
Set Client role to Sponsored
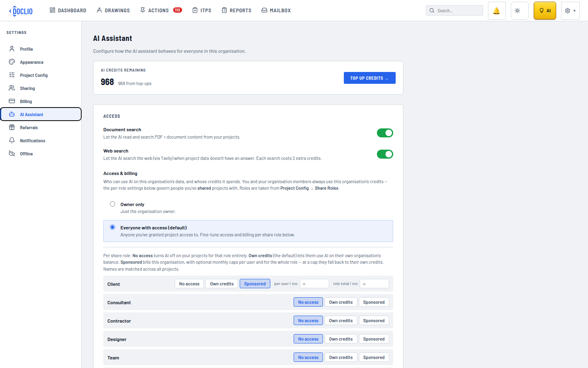pyautogui.click(x=255, y=284)
